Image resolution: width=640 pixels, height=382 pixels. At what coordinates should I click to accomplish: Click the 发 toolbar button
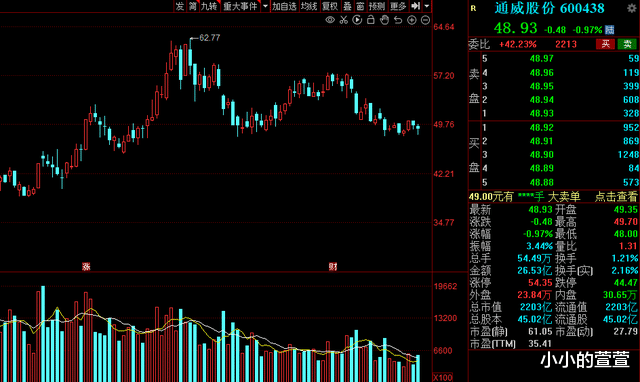(x=180, y=6)
